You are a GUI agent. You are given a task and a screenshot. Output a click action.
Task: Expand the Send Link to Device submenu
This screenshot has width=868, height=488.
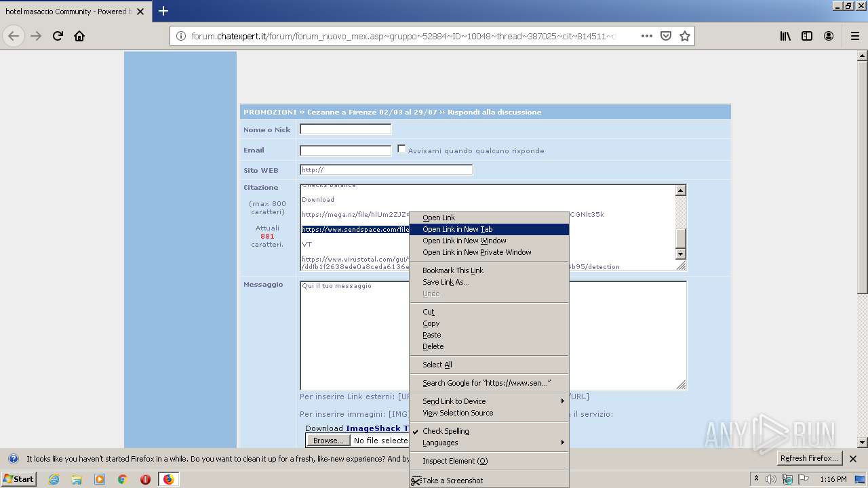pyautogui.click(x=489, y=401)
